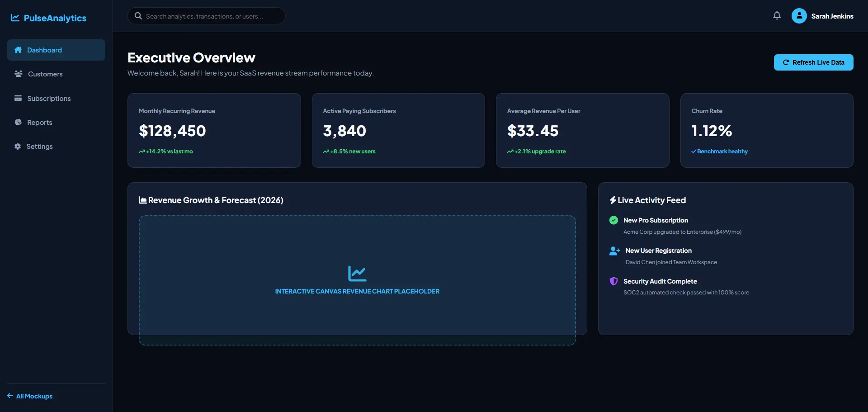Navigate to Reports in sidebar
Screen dimensions: 868x412
[56, 122]
